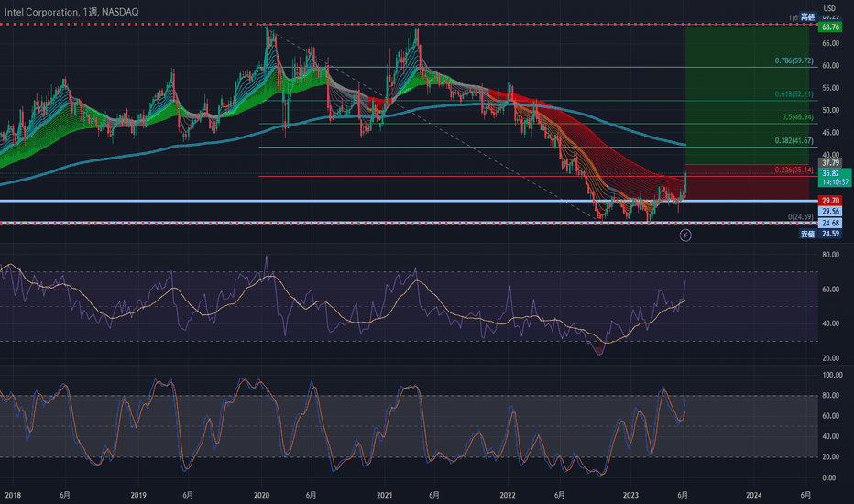This screenshot has height=504, width=854.
Task: Click the Intel Corporation symbol title
Action: [41, 12]
